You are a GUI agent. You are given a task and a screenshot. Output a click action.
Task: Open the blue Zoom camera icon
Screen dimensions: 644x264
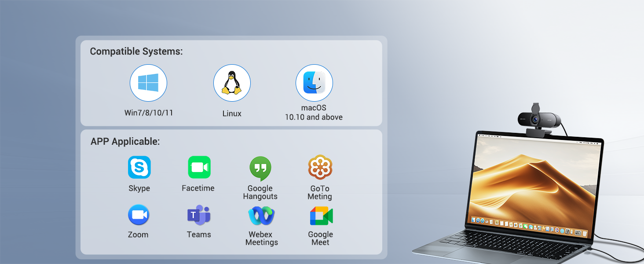click(x=139, y=216)
